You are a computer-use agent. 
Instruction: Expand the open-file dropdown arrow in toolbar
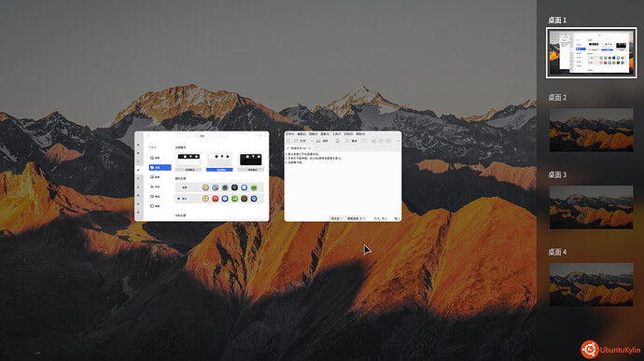tap(312, 141)
